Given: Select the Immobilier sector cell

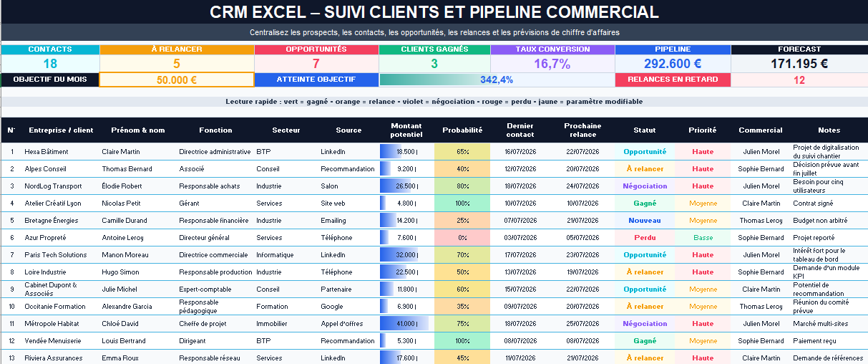Looking at the screenshot, I should click(x=286, y=324).
